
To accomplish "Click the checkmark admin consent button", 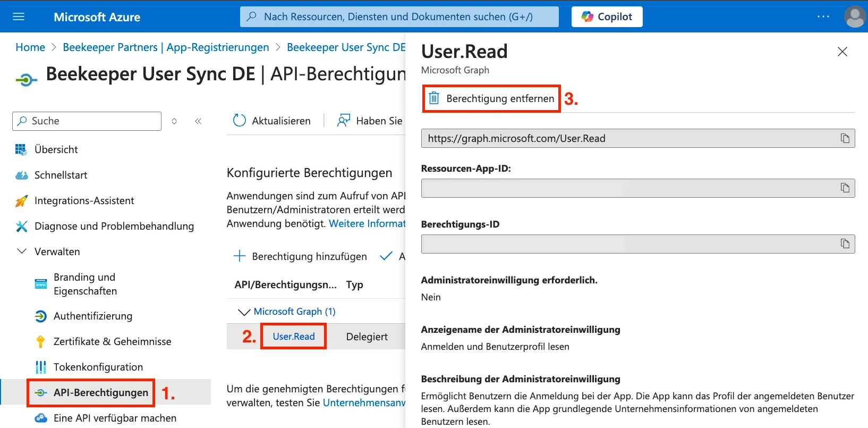I will pos(386,256).
